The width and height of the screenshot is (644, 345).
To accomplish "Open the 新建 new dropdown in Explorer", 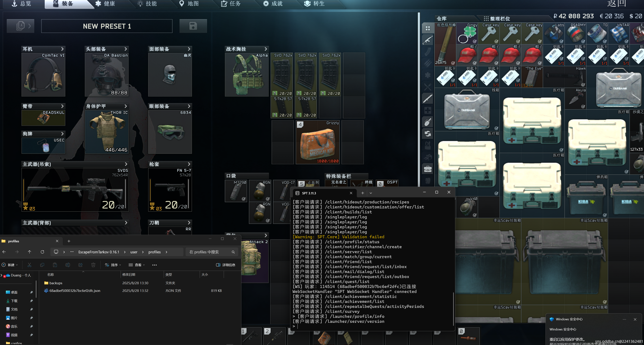I will click(10, 265).
